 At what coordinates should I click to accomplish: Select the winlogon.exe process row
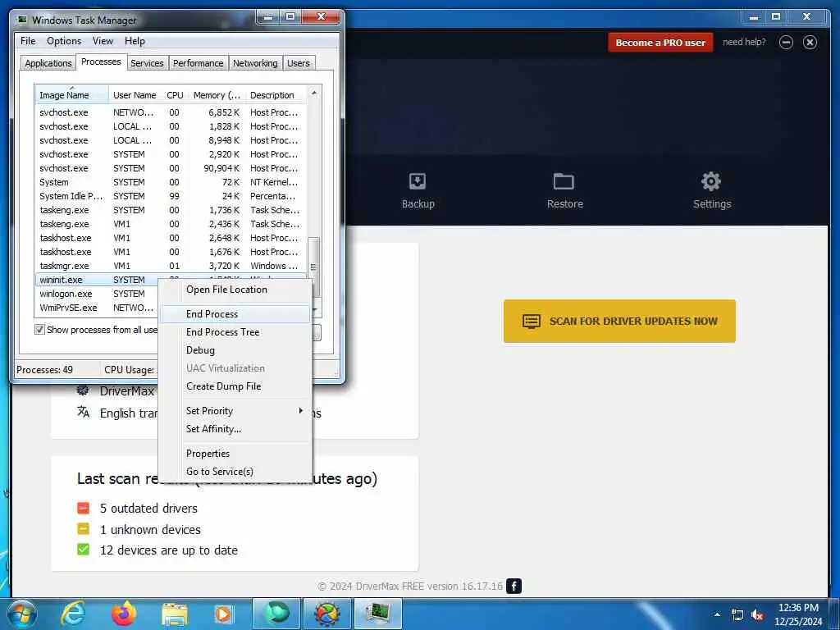97,294
